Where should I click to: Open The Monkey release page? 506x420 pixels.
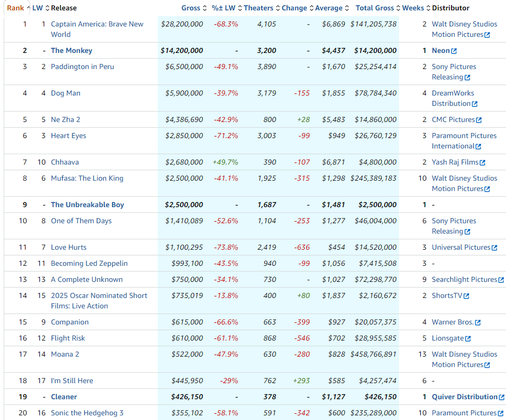point(72,51)
